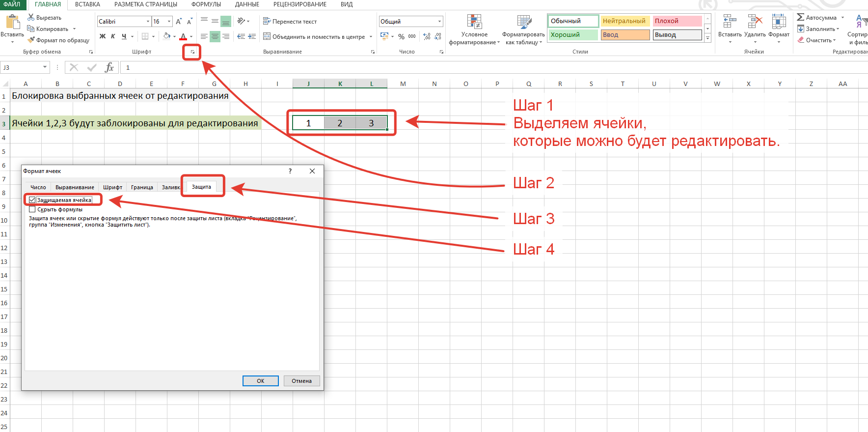Click Автосумма sigma icon
The image size is (868, 432).
point(800,17)
